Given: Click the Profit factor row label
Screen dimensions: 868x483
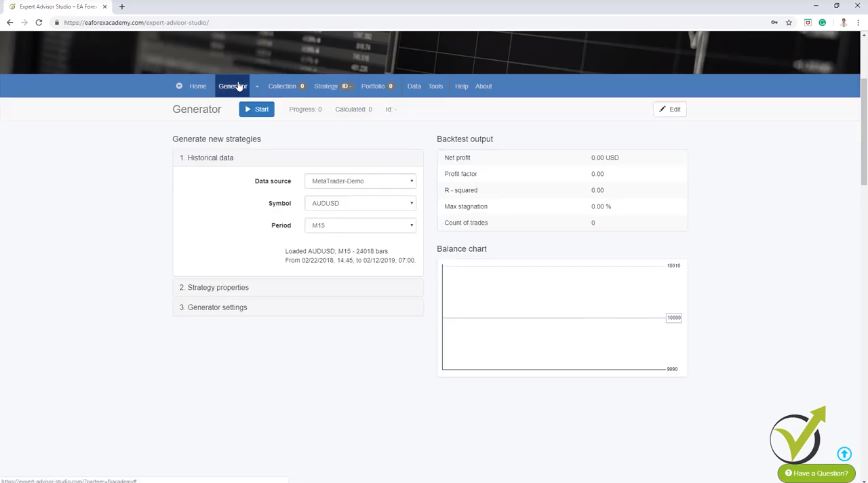Looking at the screenshot, I should pos(461,174).
